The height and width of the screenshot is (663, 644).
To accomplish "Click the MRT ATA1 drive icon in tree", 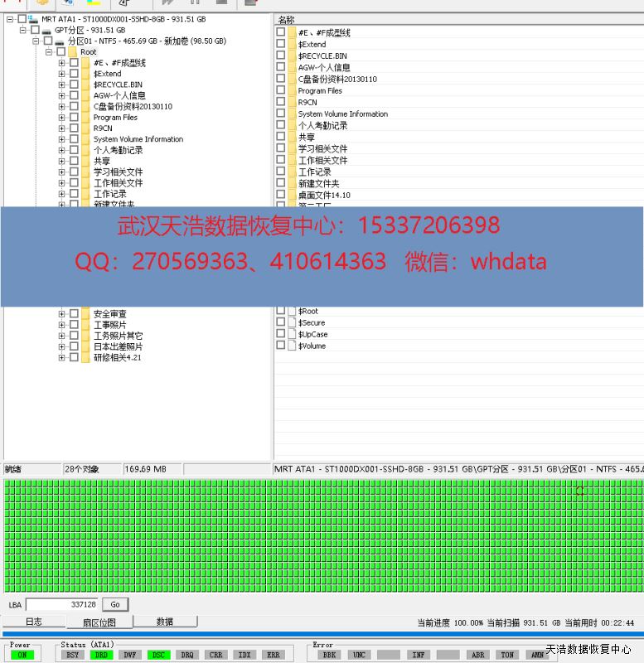I will click(33, 19).
